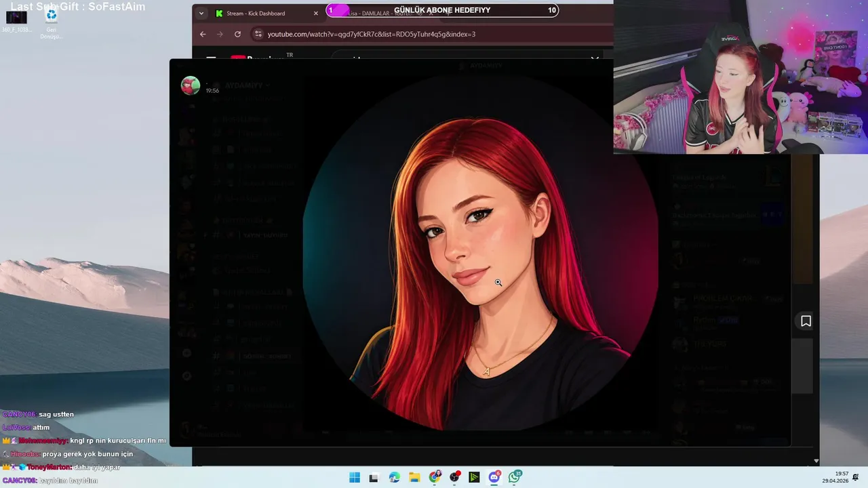Open the browser tab search chevron
Image resolution: width=868 pixels, height=488 pixels.
click(x=201, y=13)
